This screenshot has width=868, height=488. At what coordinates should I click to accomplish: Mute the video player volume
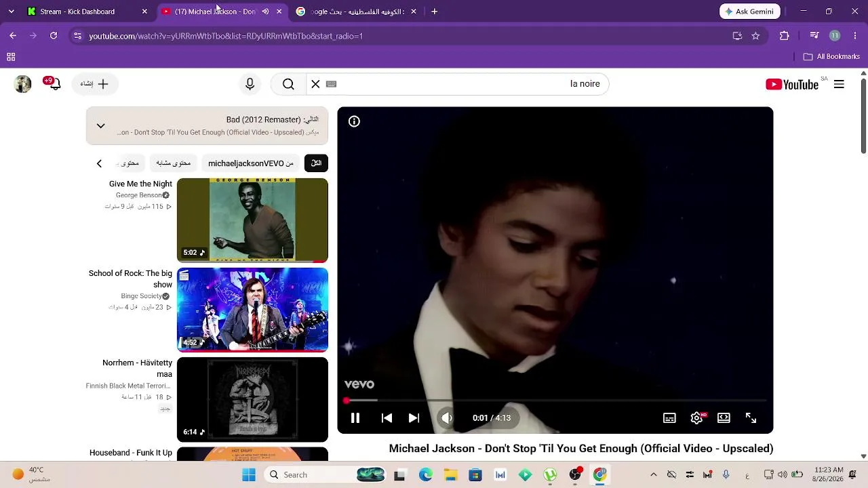447,418
